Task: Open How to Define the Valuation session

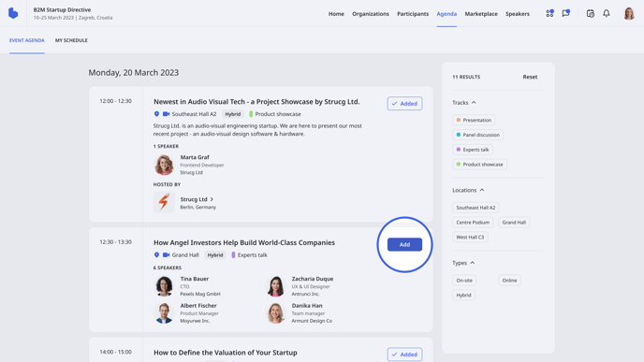Action: [226, 353]
